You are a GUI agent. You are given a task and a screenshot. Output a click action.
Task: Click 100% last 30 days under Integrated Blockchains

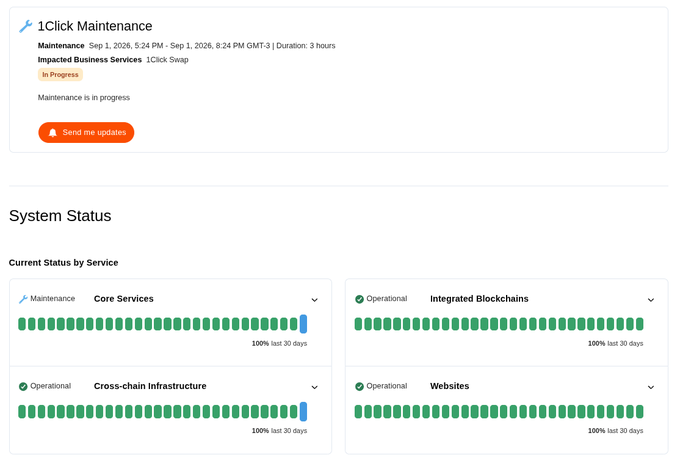point(615,343)
